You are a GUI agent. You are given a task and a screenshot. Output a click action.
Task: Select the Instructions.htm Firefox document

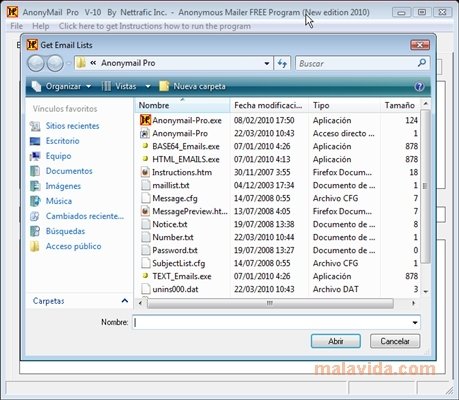pyautogui.click(x=182, y=172)
